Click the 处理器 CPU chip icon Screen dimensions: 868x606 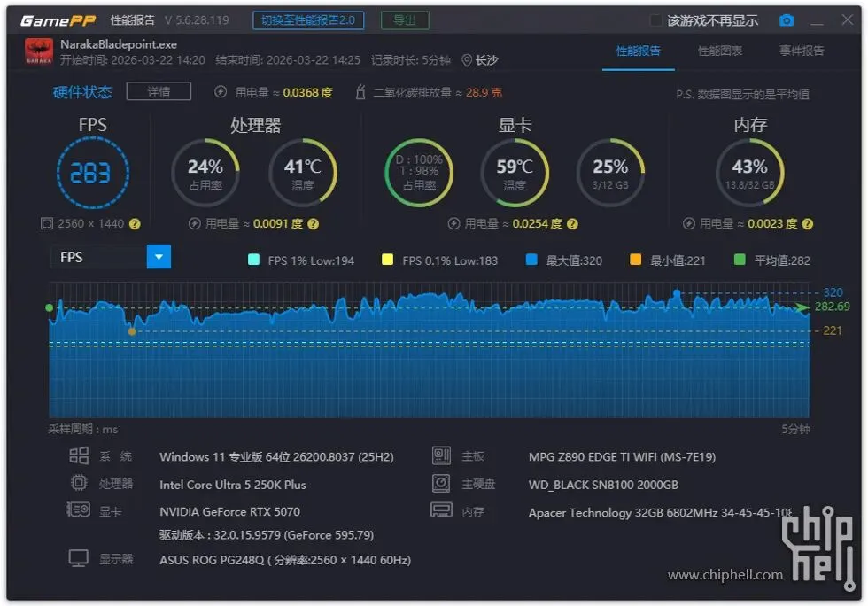coord(79,483)
